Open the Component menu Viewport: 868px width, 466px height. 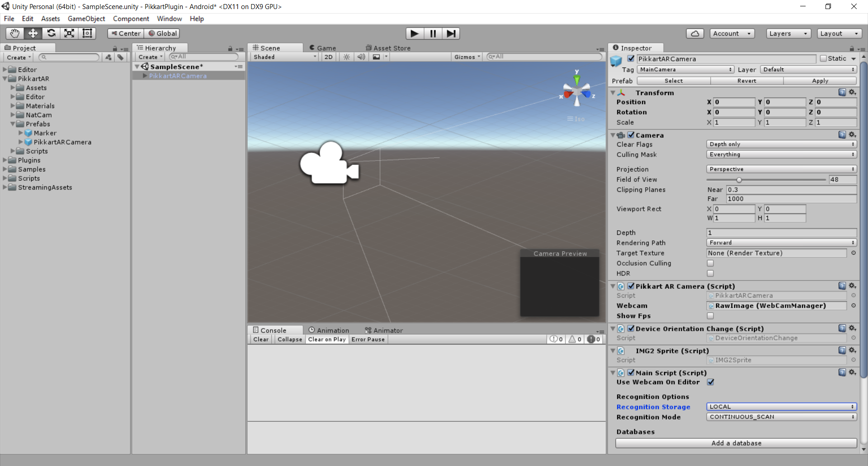click(131, 19)
